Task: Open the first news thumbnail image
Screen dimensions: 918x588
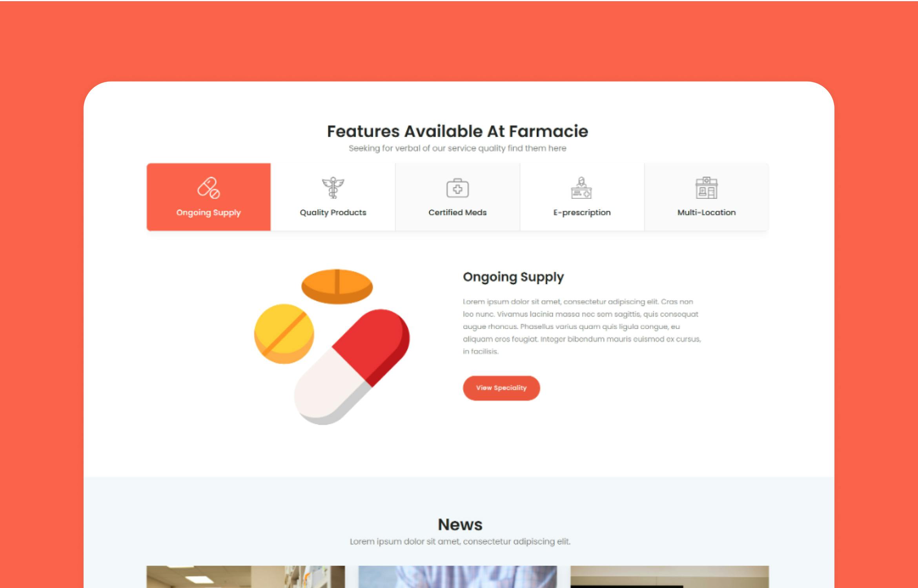Action: [246, 577]
